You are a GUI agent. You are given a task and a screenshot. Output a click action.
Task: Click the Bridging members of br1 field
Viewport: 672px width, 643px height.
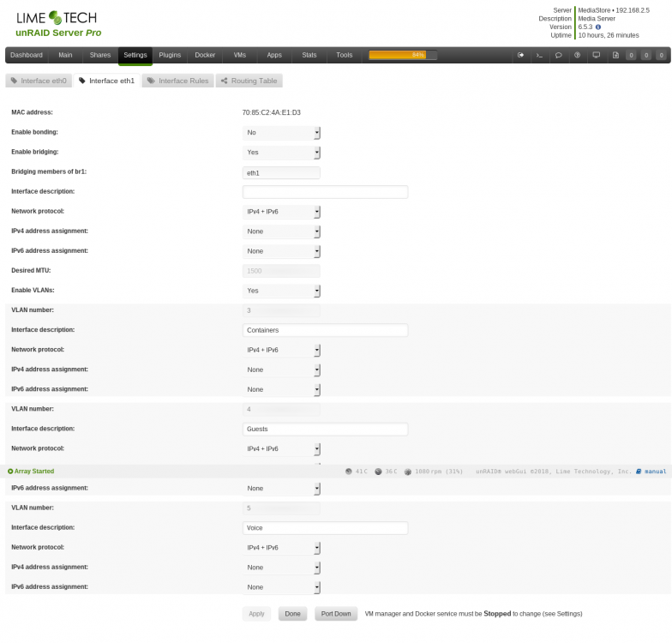[281, 173]
